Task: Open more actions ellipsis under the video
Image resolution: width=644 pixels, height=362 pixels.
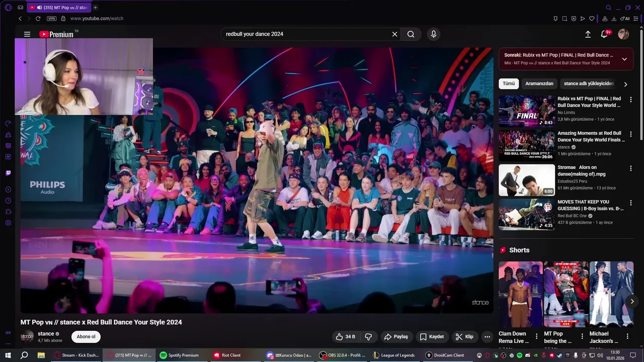Action: coord(487,337)
